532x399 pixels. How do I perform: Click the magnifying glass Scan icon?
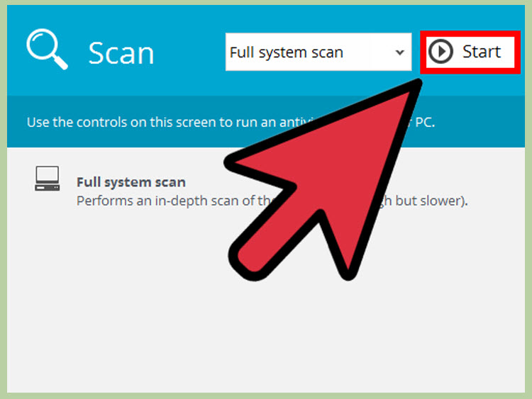point(46,48)
